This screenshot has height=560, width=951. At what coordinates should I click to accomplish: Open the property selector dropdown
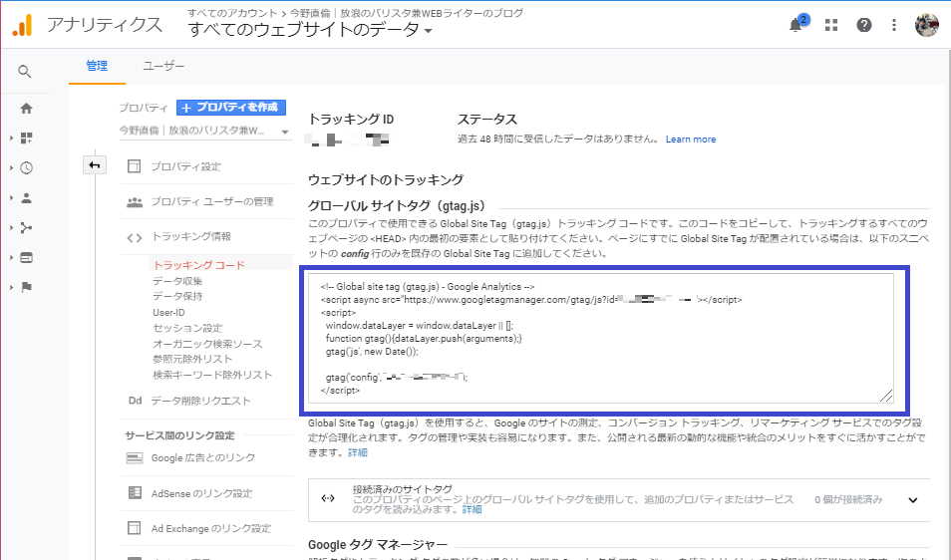(x=204, y=131)
